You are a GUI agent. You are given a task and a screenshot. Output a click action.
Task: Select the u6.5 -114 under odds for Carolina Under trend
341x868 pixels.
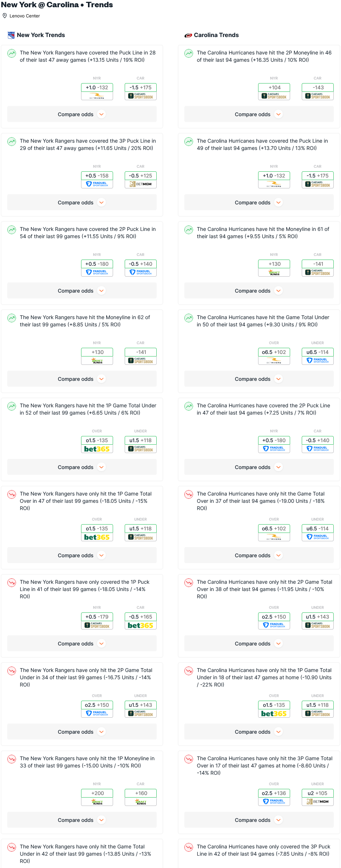[x=317, y=352]
